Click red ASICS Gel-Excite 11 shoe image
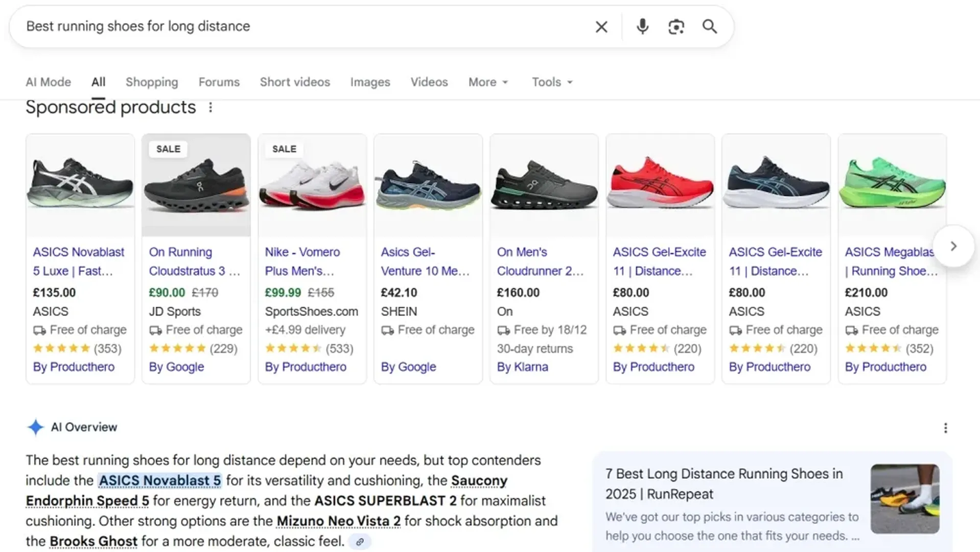The width and height of the screenshot is (980, 552). (x=660, y=185)
